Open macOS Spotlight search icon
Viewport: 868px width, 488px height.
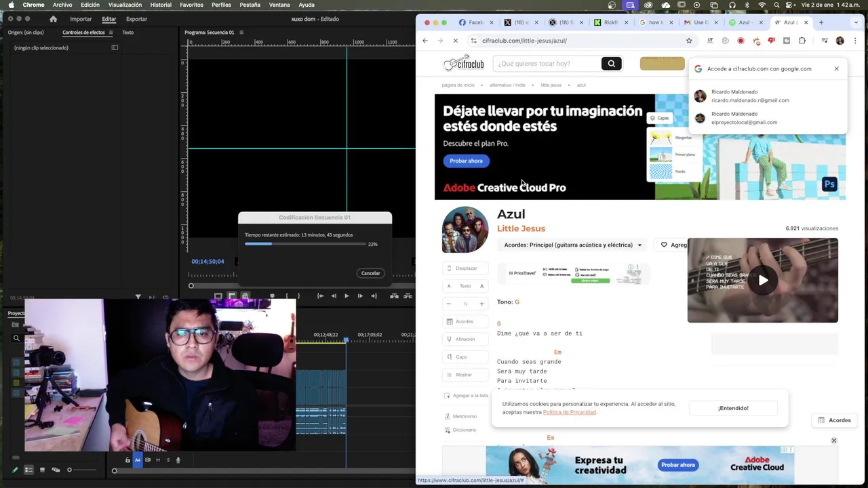tap(776, 5)
